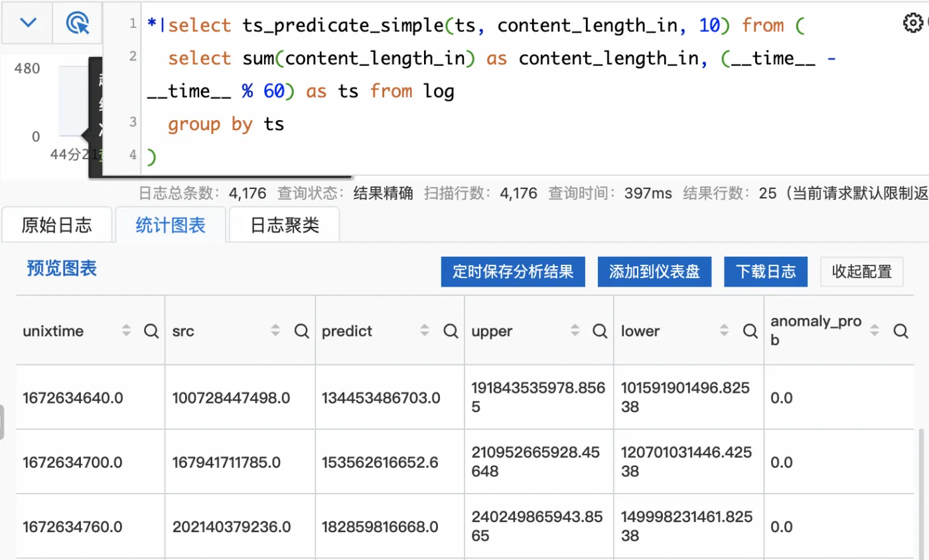Click the 结果行数 25 status text

click(x=729, y=193)
